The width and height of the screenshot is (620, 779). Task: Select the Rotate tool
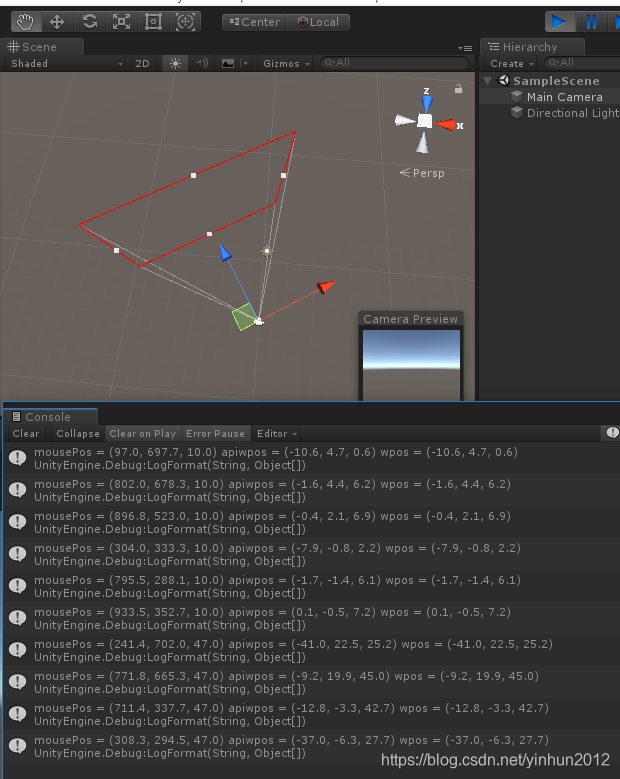click(x=89, y=22)
